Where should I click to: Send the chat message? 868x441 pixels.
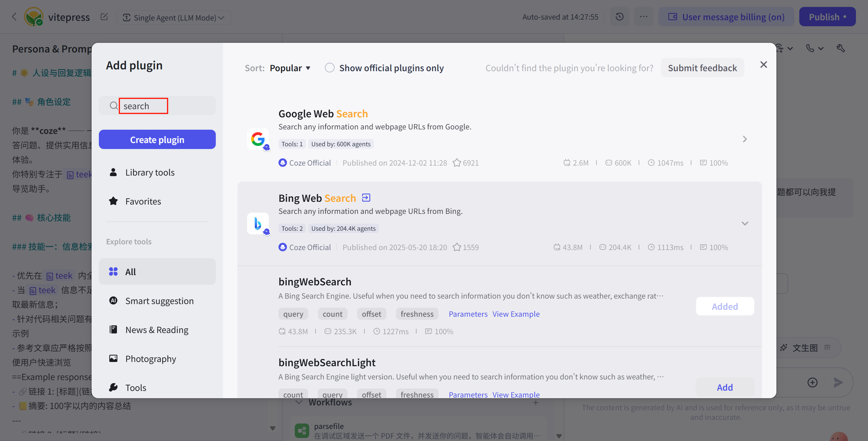pyautogui.click(x=838, y=382)
